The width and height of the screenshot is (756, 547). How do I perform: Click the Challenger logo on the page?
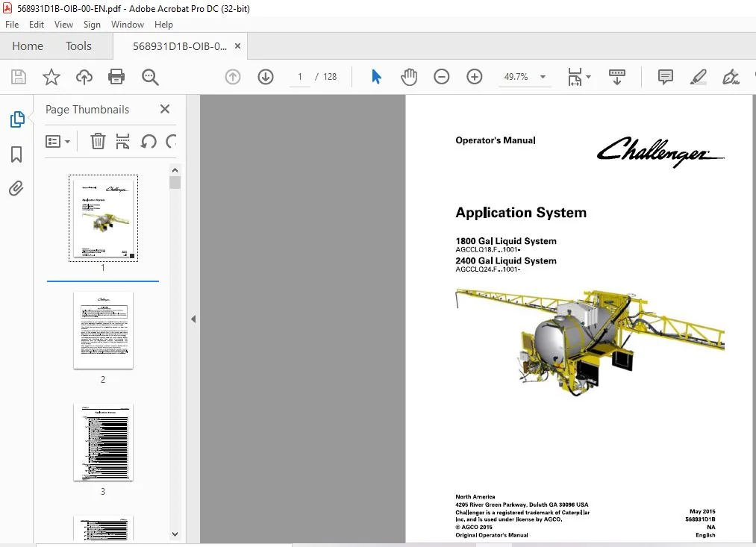(x=660, y=151)
